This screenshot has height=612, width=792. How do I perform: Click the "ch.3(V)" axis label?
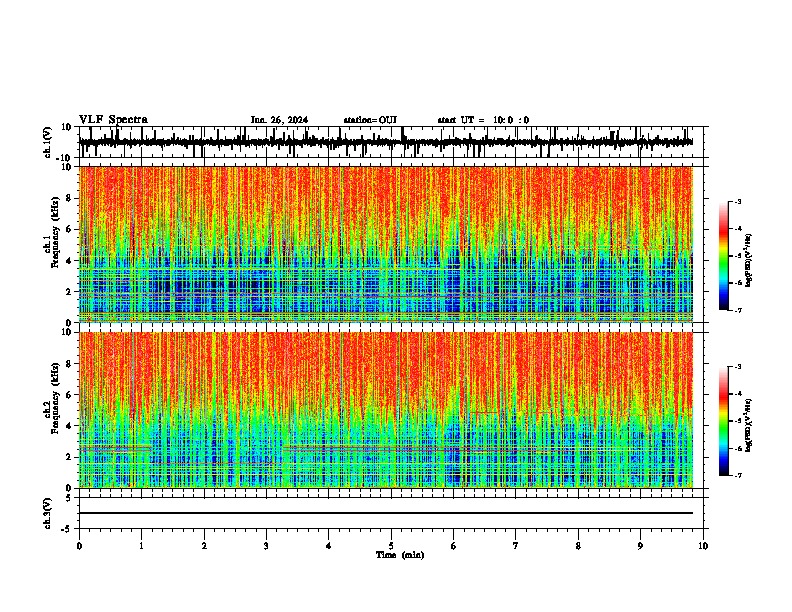[x=48, y=514]
